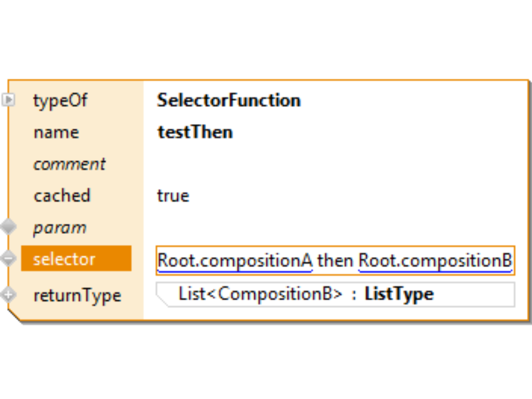Viewport: 532px width, 399px height.
Task: Click the param diamond icon
Action: click(8, 227)
